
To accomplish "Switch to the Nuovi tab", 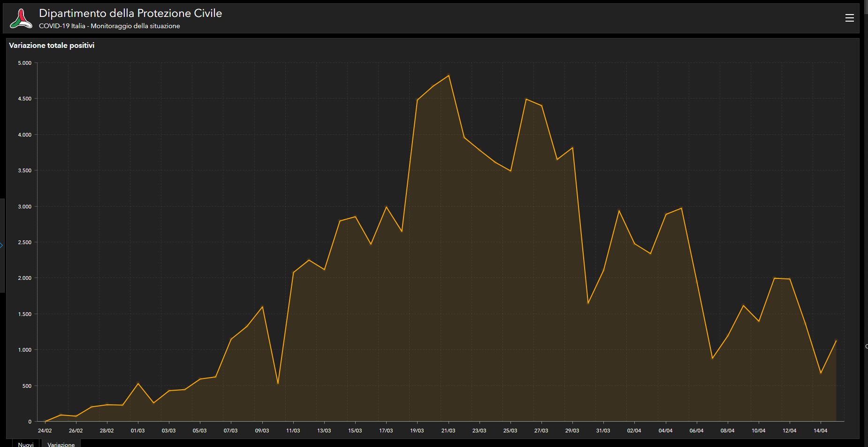I will (26, 444).
